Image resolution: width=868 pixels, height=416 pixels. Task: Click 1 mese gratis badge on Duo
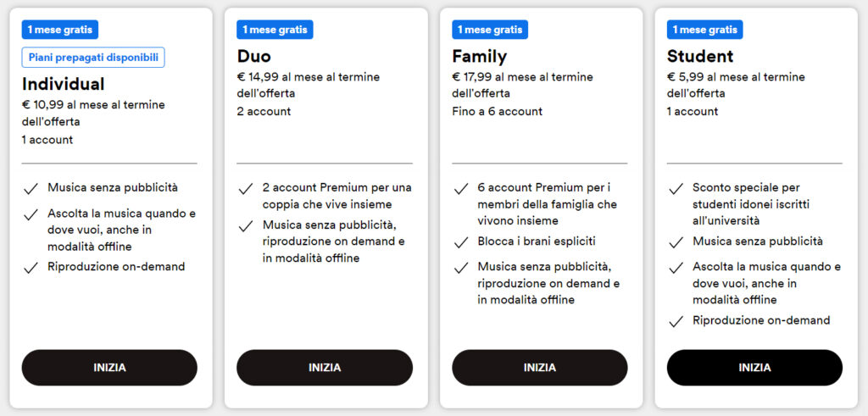pyautogui.click(x=275, y=30)
